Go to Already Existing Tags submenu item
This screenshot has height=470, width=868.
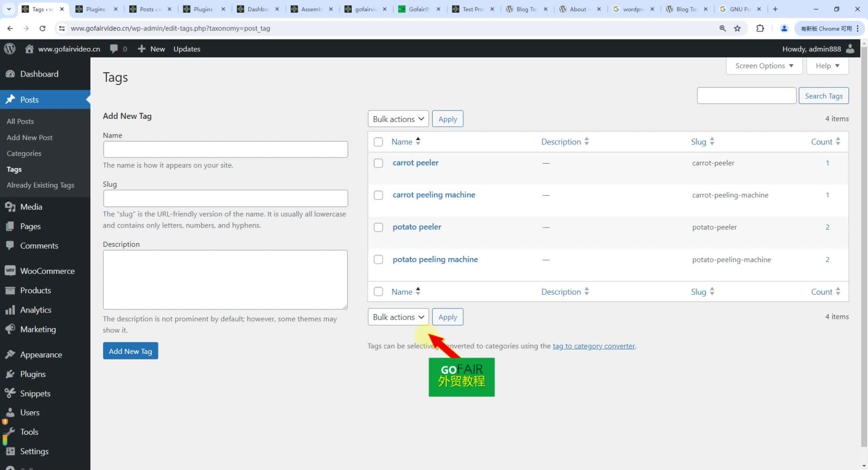point(40,185)
